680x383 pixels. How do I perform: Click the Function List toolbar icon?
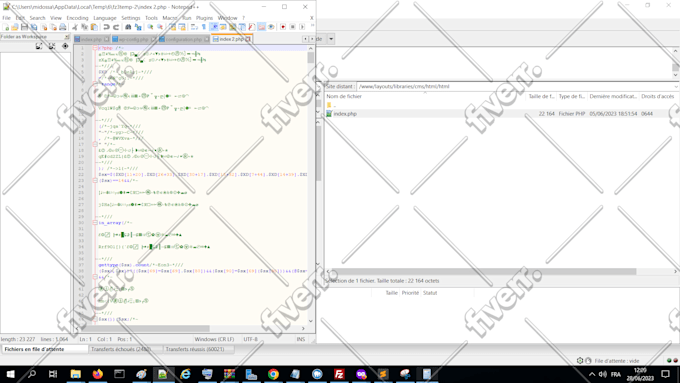coord(252,27)
